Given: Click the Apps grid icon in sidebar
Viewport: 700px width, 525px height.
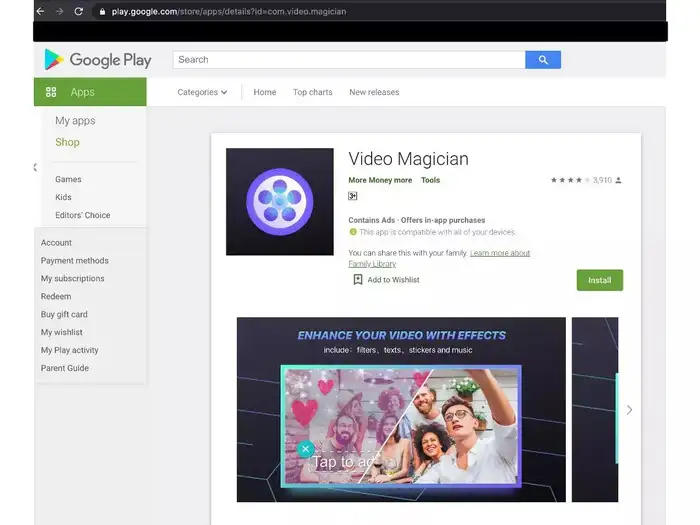Looking at the screenshot, I should (51, 92).
